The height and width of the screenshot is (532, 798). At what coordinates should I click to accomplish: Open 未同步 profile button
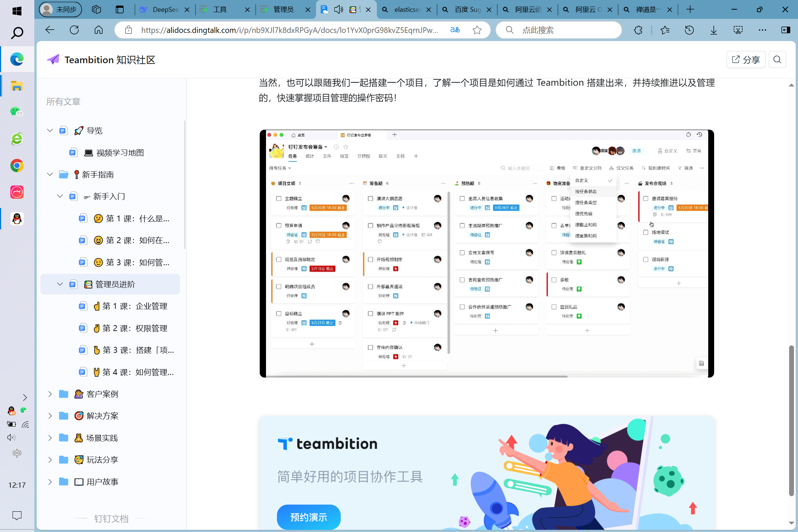60,10
